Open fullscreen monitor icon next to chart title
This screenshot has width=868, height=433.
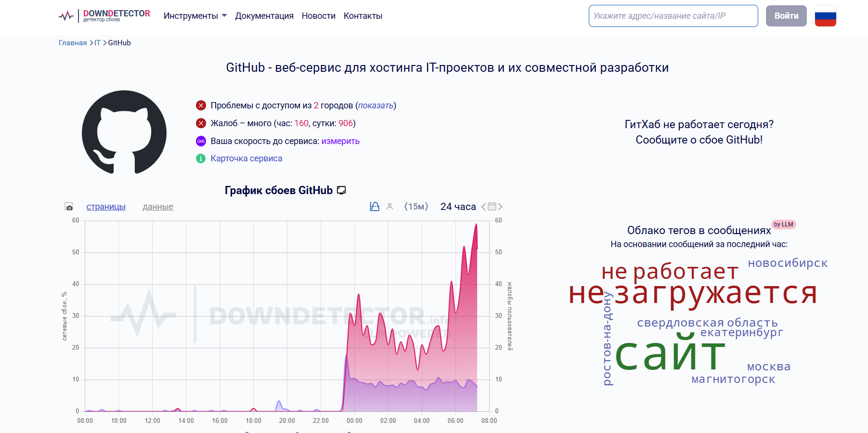point(341,190)
